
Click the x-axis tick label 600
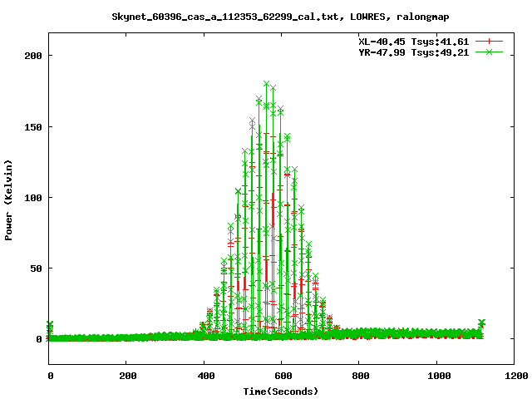tap(283, 376)
